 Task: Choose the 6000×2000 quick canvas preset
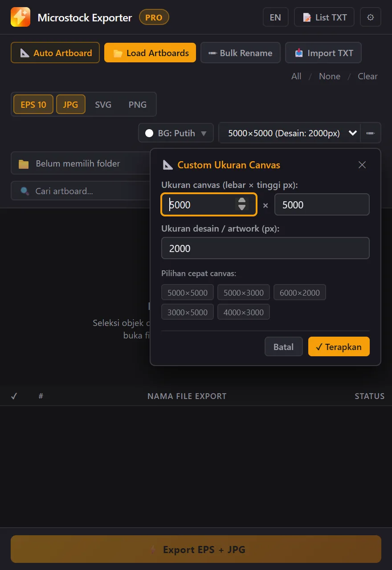[x=300, y=293]
